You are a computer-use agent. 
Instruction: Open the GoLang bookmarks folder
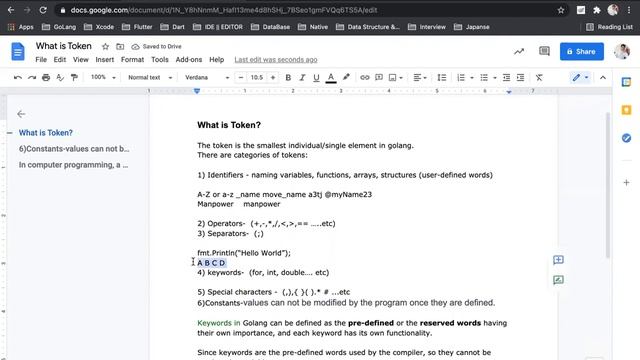(x=59, y=27)
